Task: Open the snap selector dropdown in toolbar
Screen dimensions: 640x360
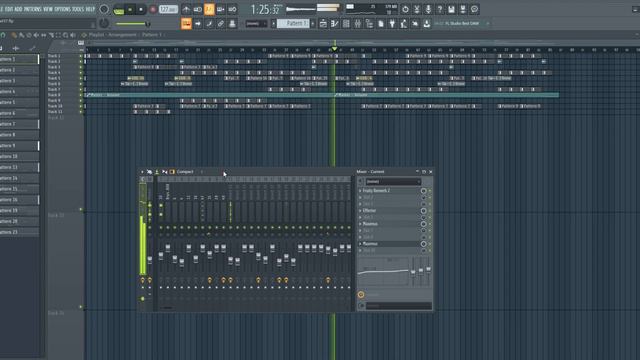Action: pos(256,24)
